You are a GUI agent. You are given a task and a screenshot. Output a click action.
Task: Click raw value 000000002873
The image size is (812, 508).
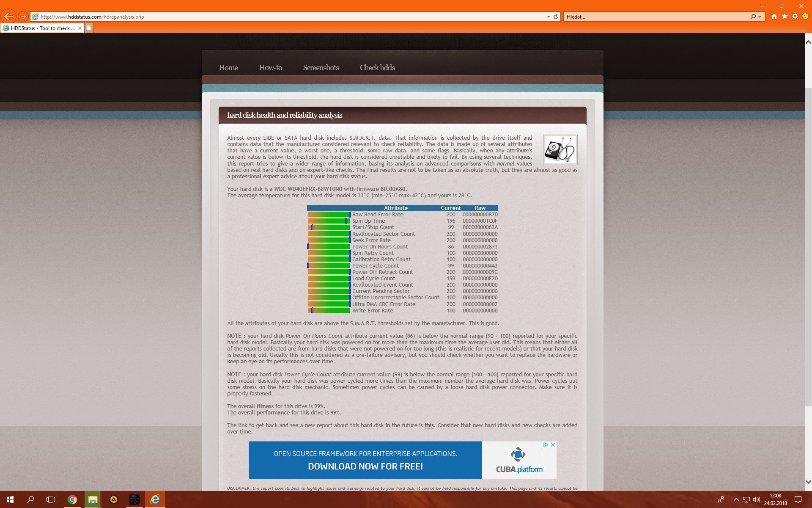[480, 247]
